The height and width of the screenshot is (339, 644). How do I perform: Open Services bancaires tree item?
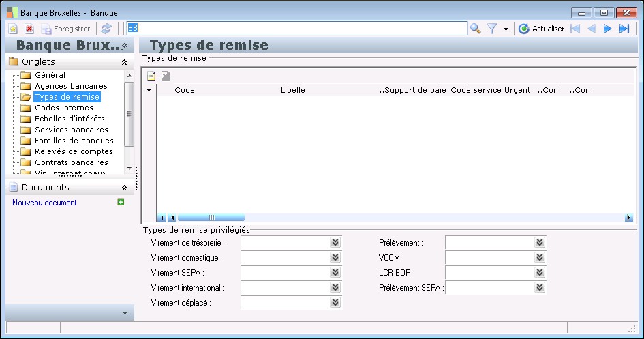tap(72, 130)
